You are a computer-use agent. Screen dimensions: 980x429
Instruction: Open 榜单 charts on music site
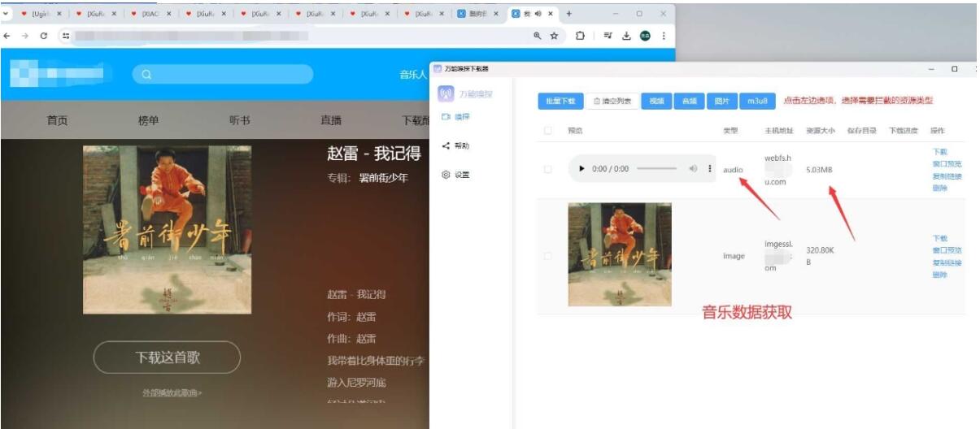click(148, 120)
